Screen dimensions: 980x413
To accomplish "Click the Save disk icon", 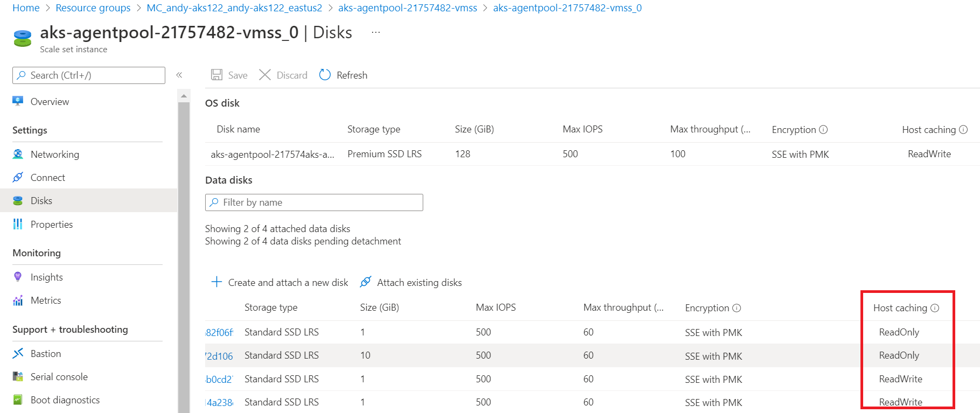I will point(216,75).
